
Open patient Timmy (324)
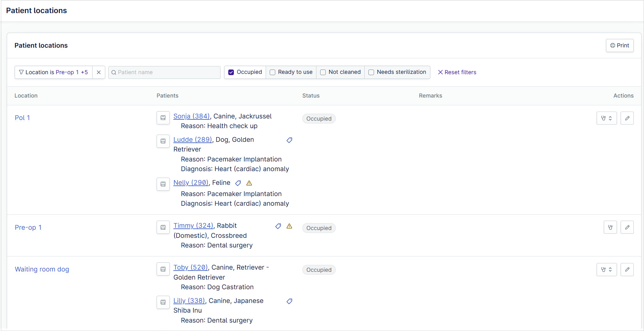click(x=193, y=226)
